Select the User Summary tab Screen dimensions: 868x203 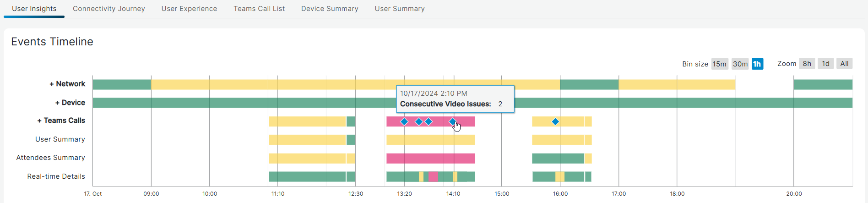(x=400, y=9)
